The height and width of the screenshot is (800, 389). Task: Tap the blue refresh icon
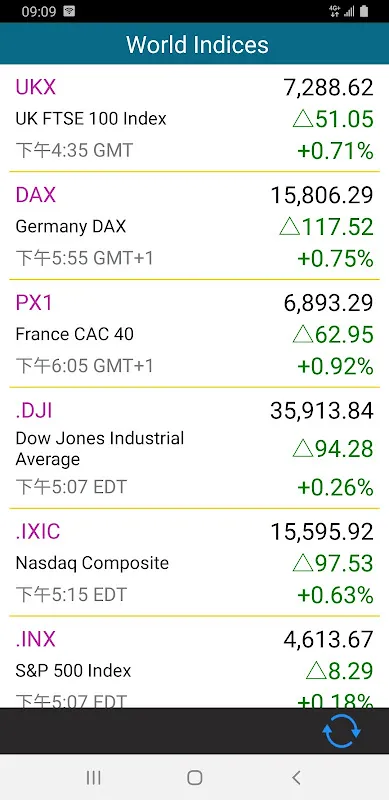(342, 731)
